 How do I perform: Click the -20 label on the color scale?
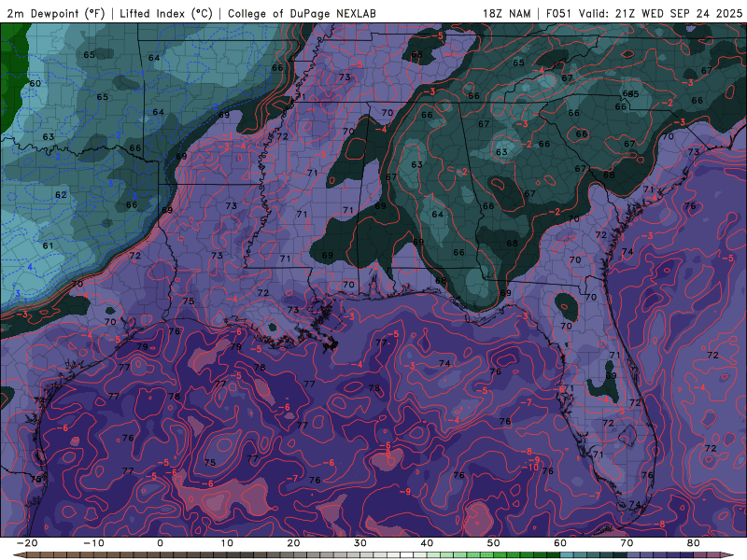tap(27, 543)
